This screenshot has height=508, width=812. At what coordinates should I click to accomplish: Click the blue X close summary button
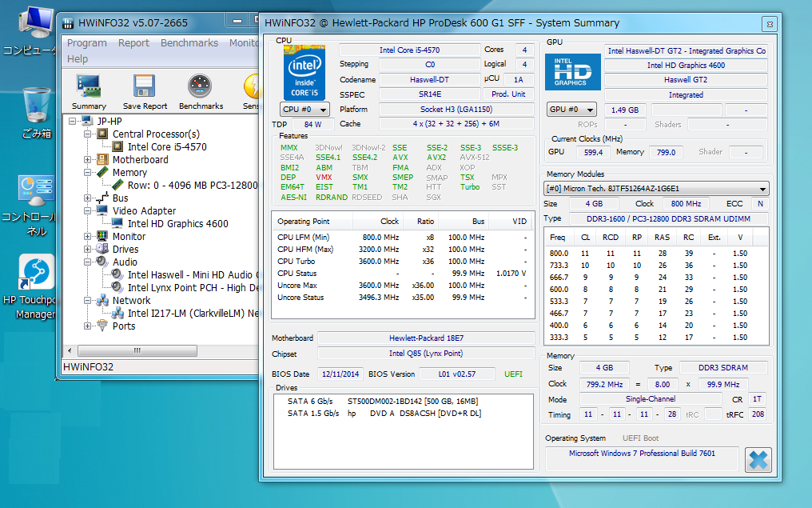click(x=758, y=460)
